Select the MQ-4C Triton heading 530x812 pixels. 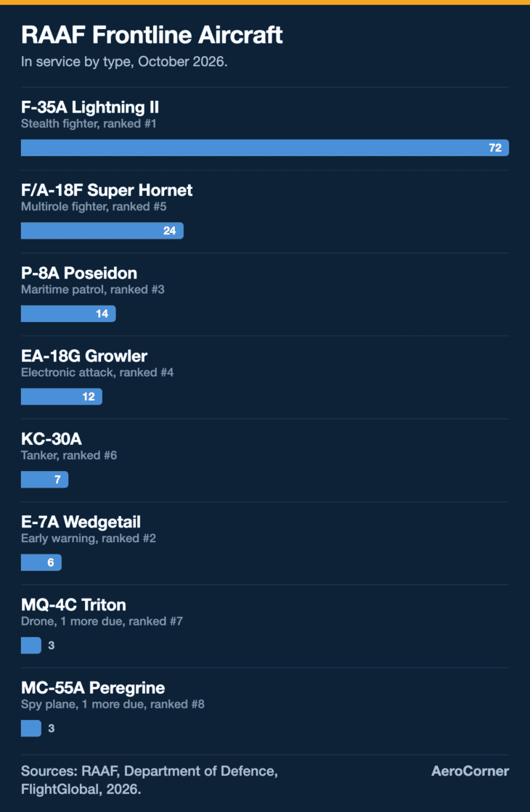73,604
